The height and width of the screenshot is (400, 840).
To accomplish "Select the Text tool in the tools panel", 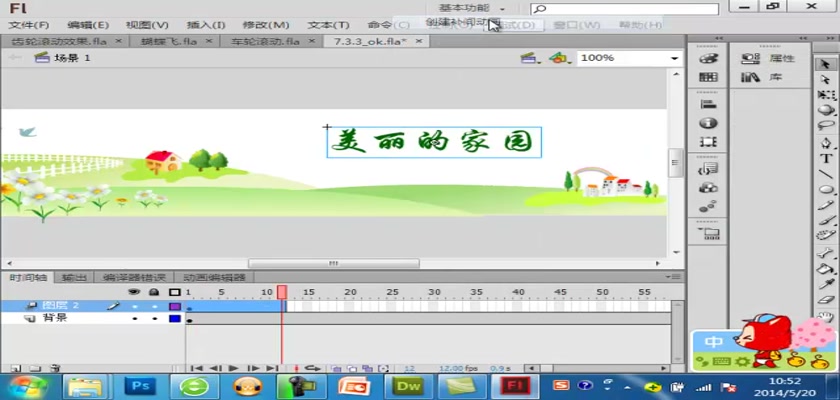I will 827,158.
